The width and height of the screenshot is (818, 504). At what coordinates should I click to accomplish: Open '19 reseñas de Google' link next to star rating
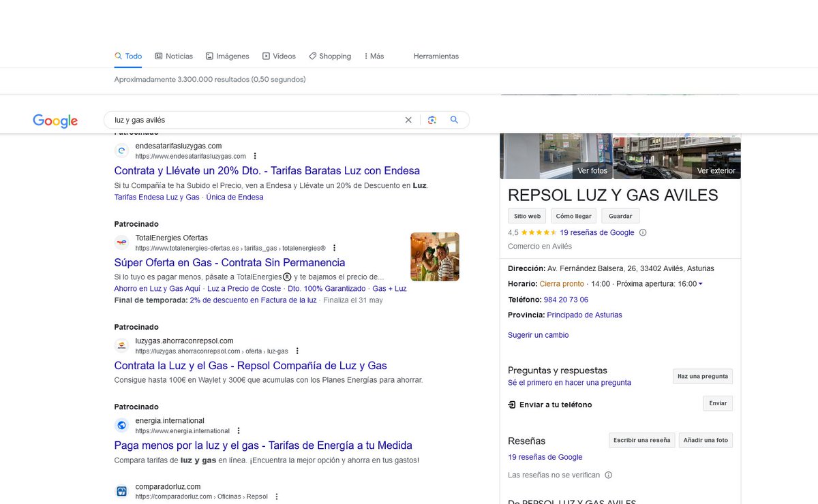[597, 232]
